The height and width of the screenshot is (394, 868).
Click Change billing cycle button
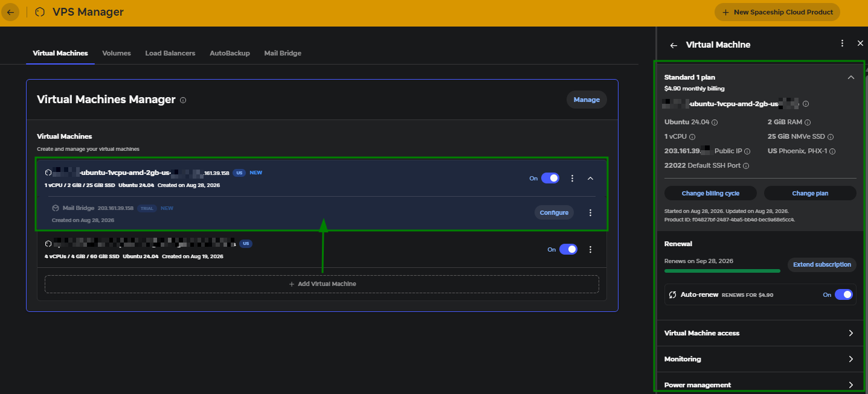[x=710, y=193]
